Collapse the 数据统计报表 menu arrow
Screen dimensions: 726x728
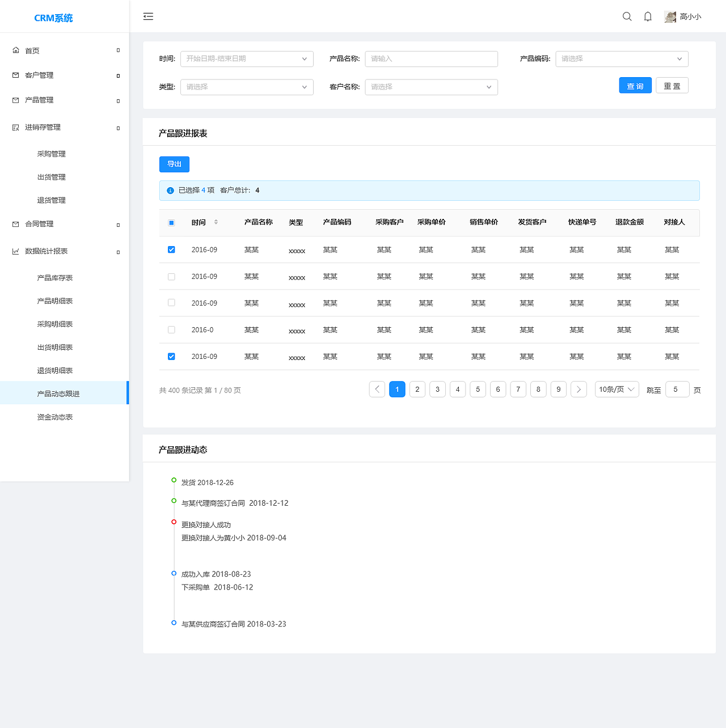coord(118,252)
